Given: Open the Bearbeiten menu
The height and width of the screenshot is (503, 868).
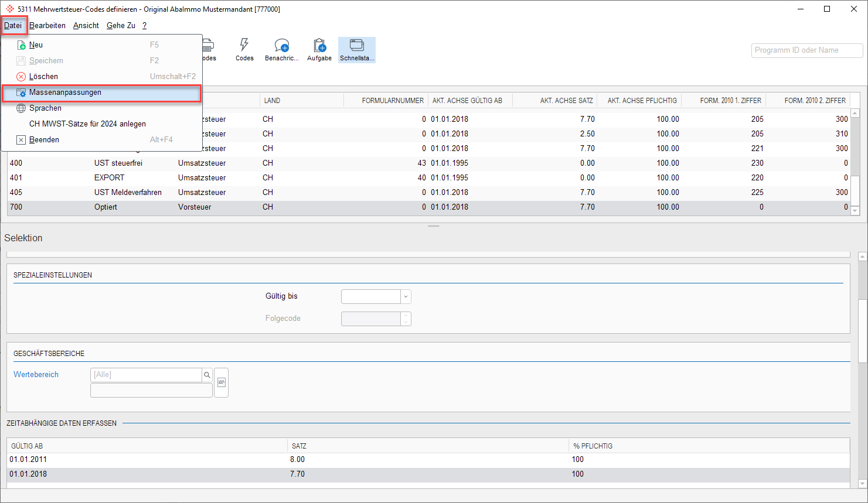Looking at the screenshot, I should 47,26.
